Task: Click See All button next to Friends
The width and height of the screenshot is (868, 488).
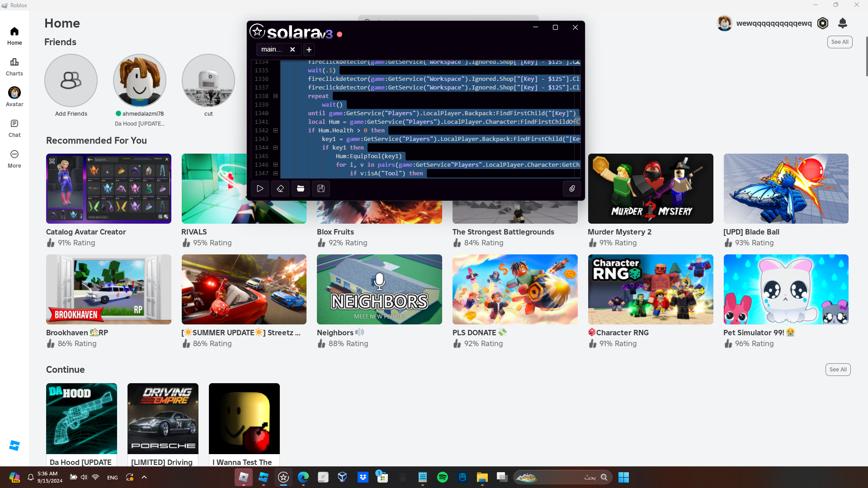Action: coord(840,42)
